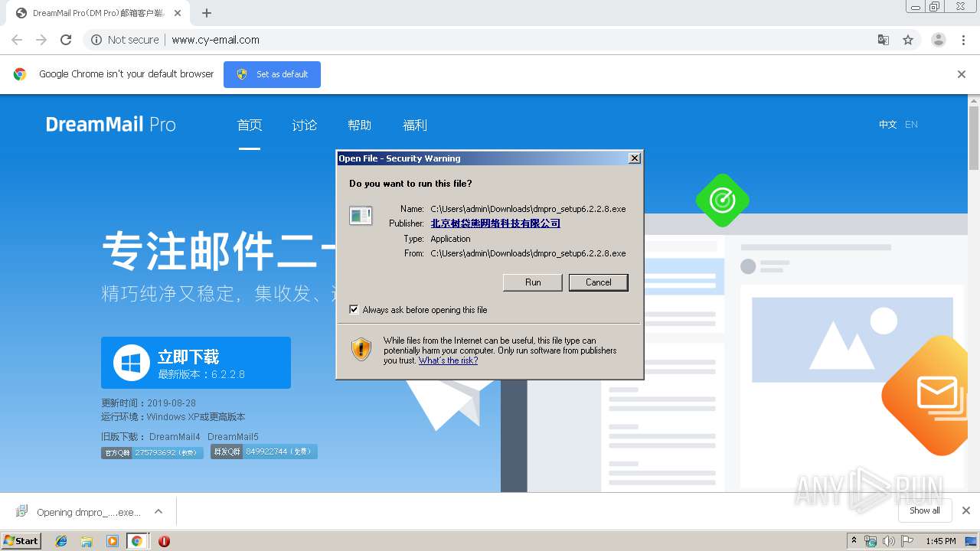Screen dimensions: 980x551
Task: Open the 福利 nav item
Action: click(415, 126)
